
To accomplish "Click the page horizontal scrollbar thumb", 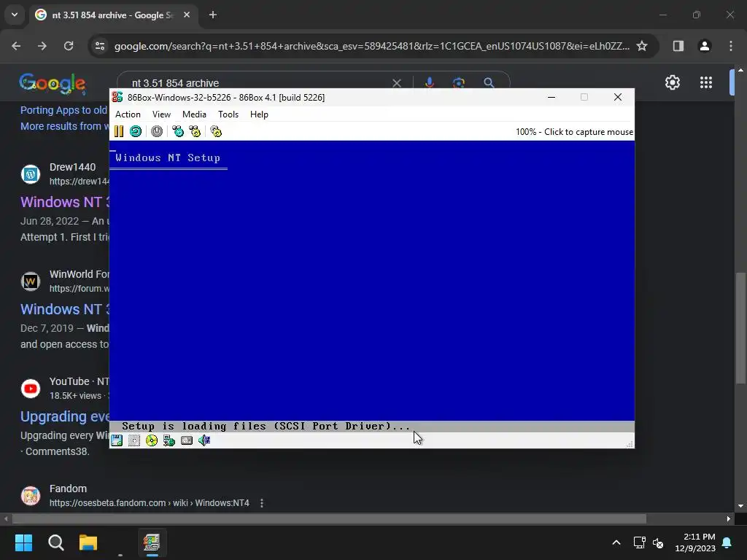I will [x=329, y=518].
